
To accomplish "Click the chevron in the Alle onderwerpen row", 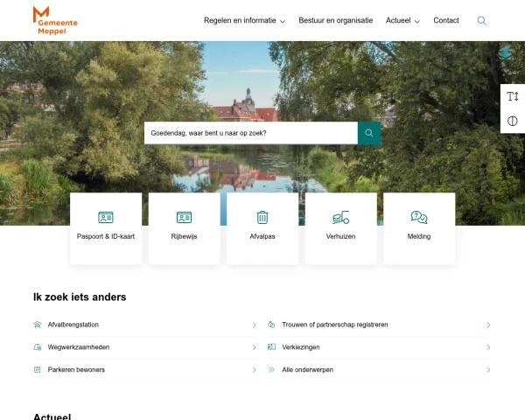I will click(488, 370).
